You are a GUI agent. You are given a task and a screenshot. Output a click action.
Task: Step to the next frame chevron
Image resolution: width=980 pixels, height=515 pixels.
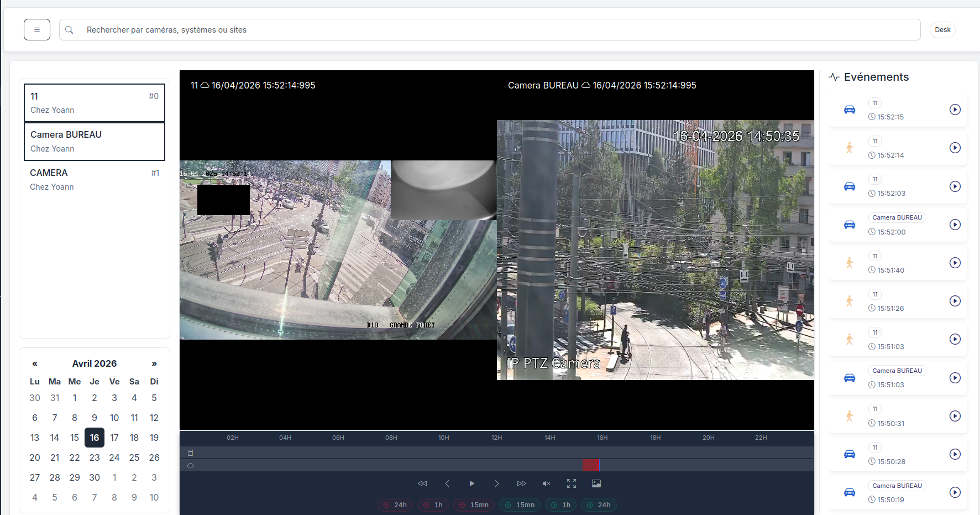[496, 483]
